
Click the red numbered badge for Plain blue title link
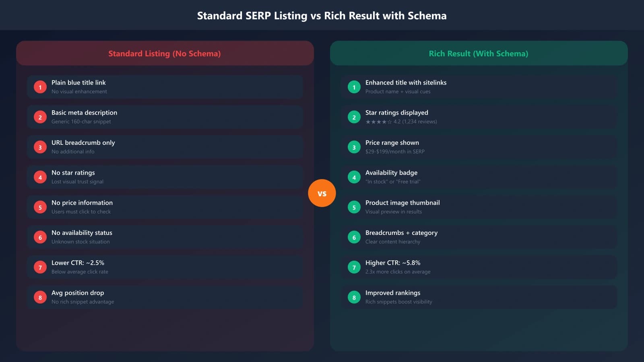(40, 86)
